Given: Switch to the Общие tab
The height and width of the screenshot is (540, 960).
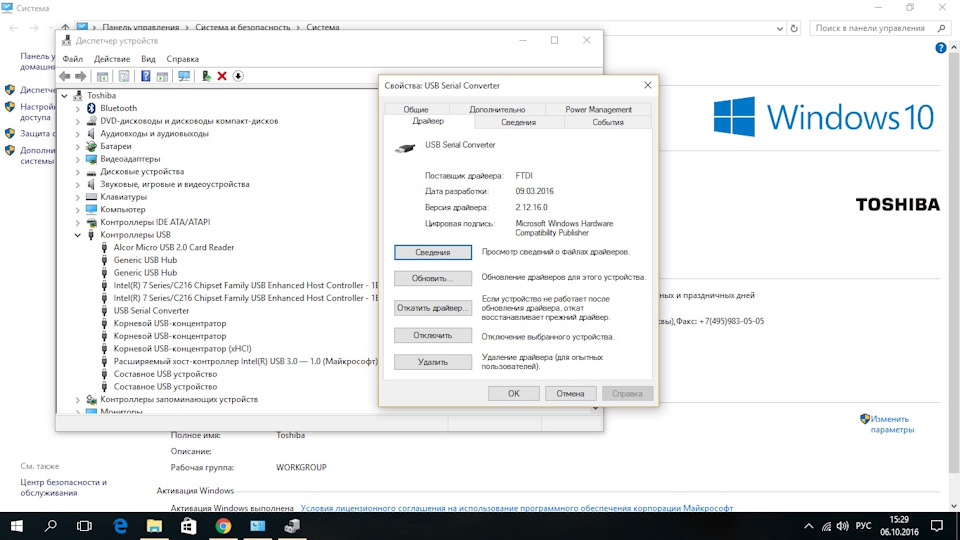Looking at the screenshot, I should click(x=416, y=109).
